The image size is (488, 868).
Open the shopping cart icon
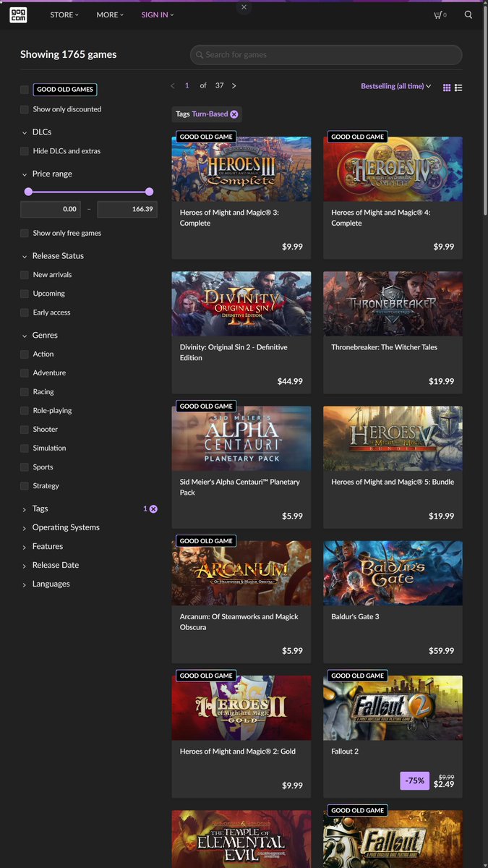pos(440,14)
